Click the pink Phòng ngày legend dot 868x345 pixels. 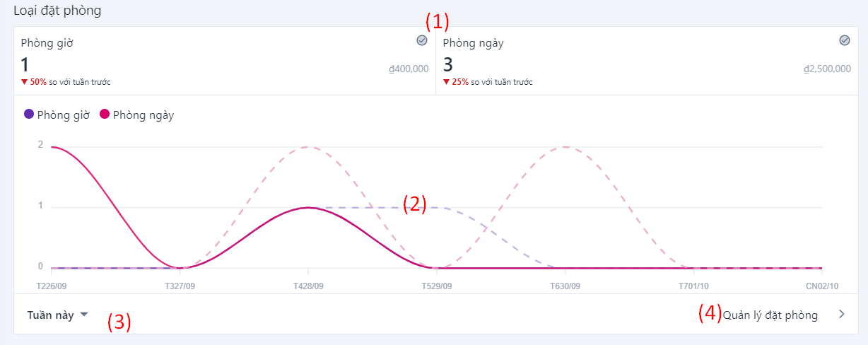105,115
